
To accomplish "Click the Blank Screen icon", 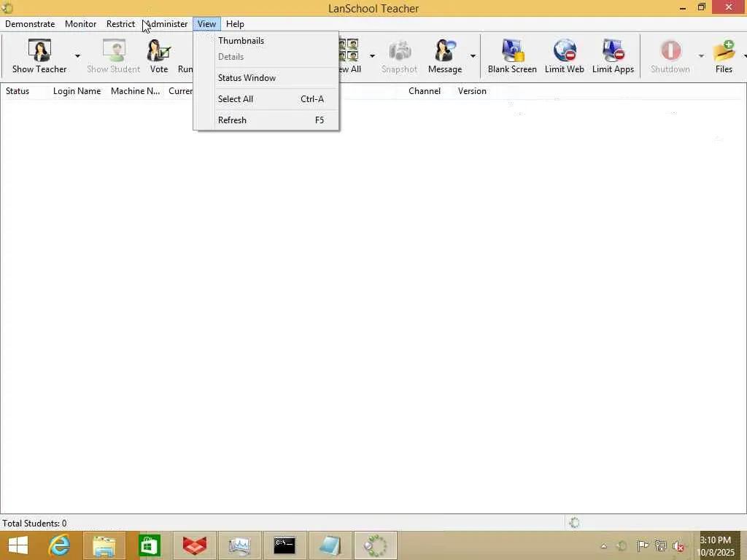I will [x=512, y=56].
